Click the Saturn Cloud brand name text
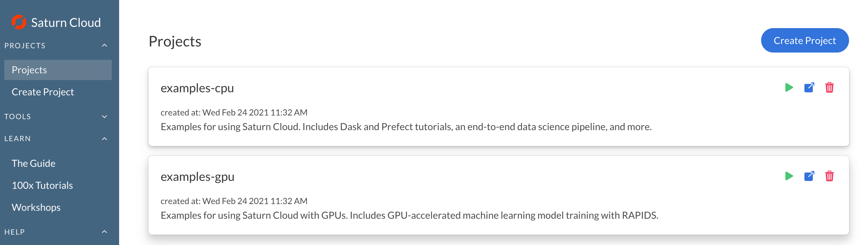 click(x=66, y=23)
